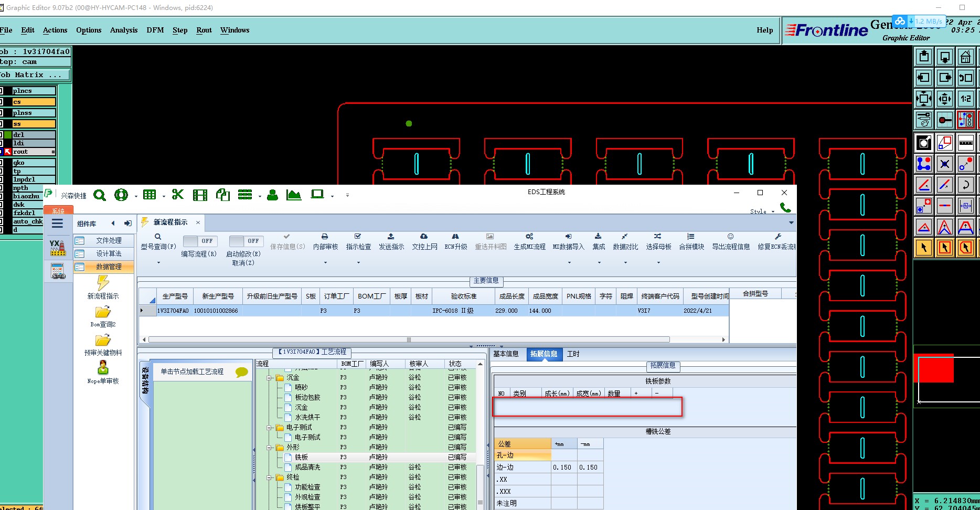Click the pan left arrow icon

pyautogui.click(x=924, y=78)
